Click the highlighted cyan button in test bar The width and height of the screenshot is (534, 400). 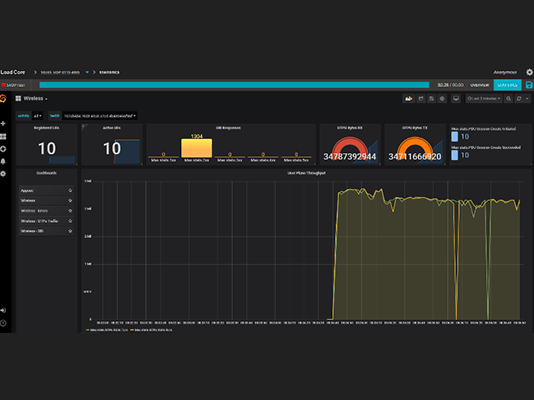(x=507, y=85)
